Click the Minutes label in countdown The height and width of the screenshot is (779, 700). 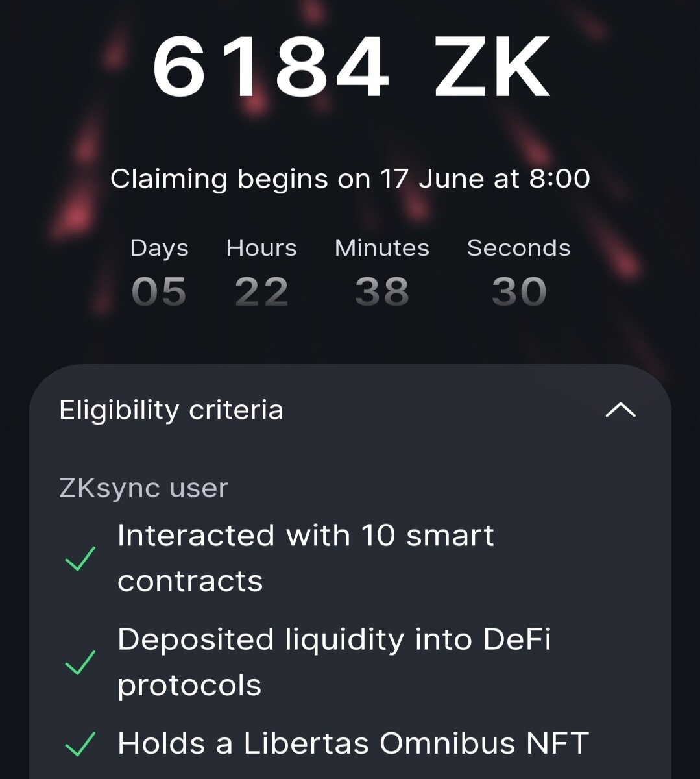382,248
